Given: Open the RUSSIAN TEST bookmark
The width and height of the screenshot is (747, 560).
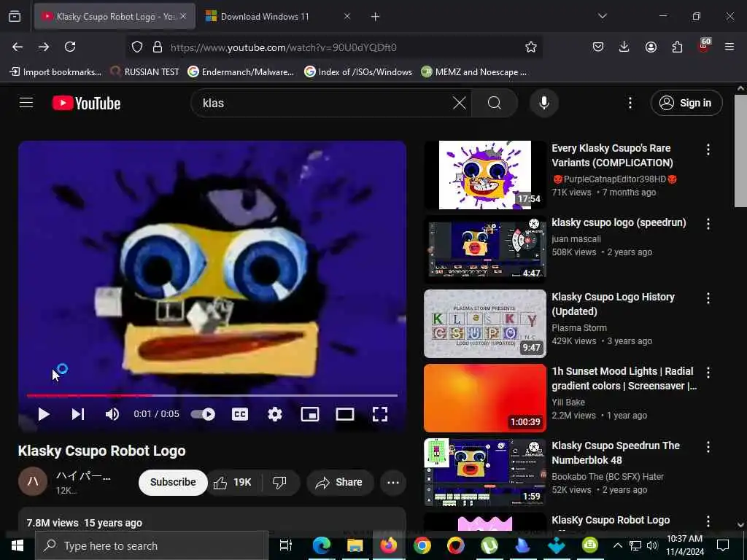Looking at the screenshot, I should point(145,72).
